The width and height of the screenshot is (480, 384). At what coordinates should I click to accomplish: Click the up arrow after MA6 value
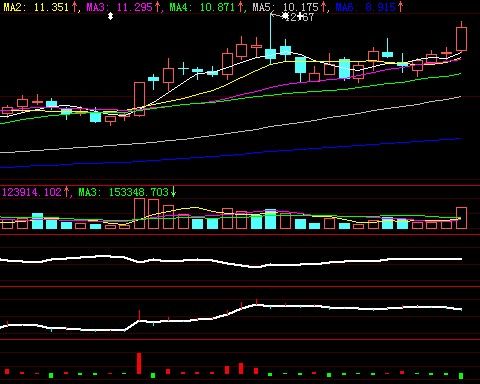[x=400, y=7]
